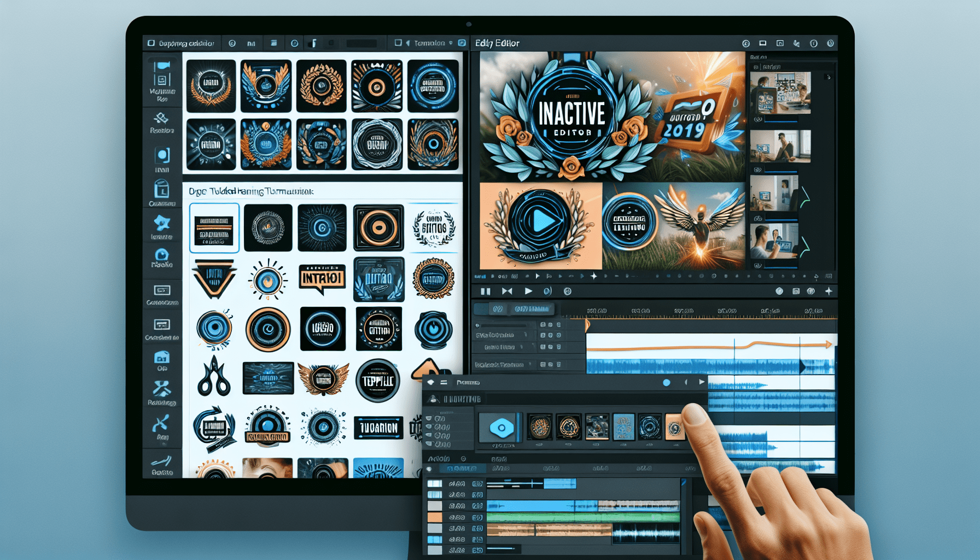
Task: Select the highlighted first template in second section
Action: click(214, 228)
